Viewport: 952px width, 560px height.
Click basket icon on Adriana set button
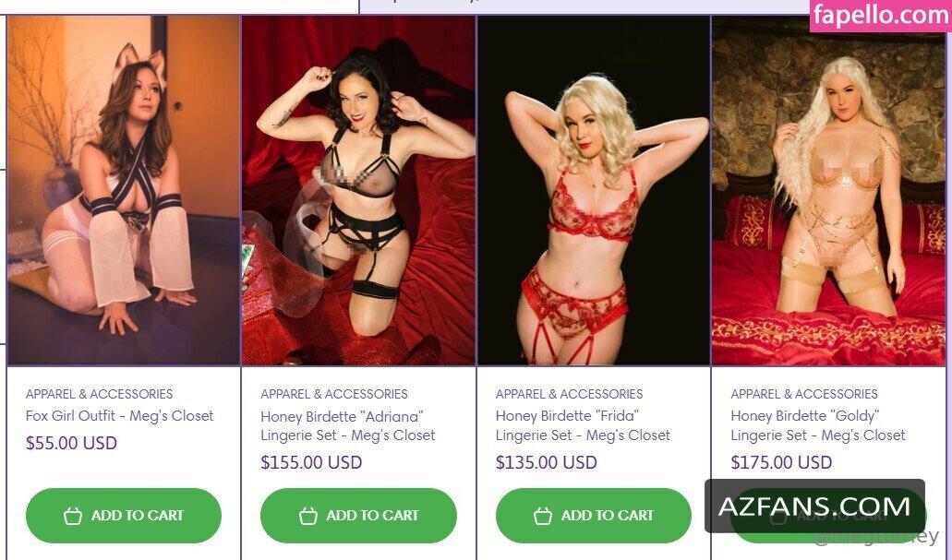pyautogui.click(x=308, y=515)
